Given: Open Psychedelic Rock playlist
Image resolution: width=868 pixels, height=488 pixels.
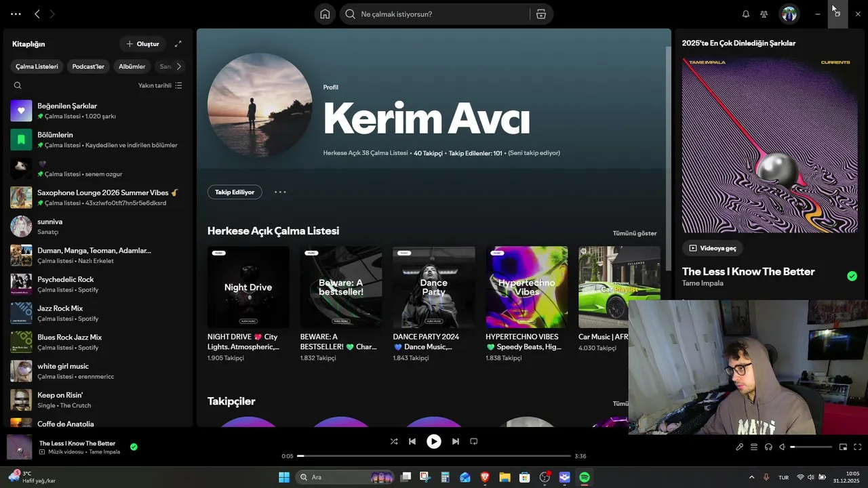Looking at the screenshot, I should click(98, 284).
